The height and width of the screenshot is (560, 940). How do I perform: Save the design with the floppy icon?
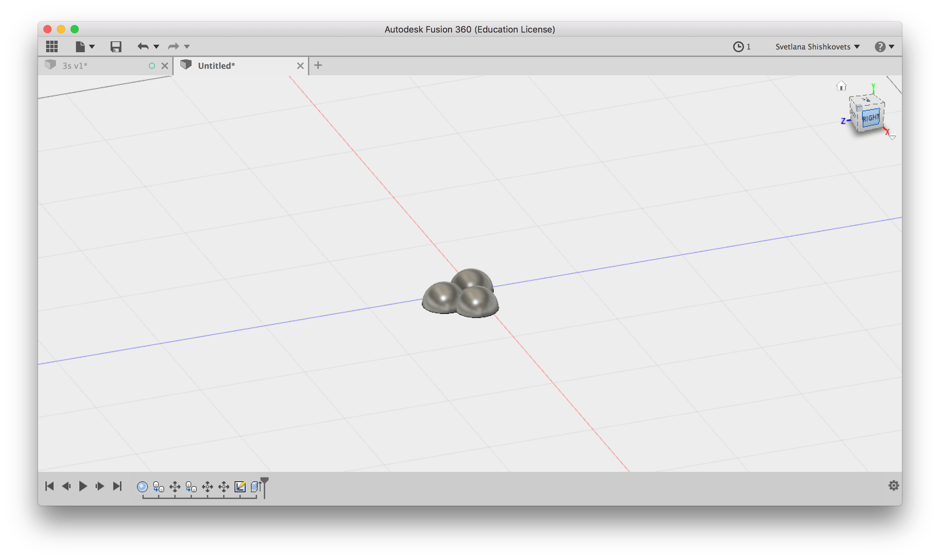(116, 46)
